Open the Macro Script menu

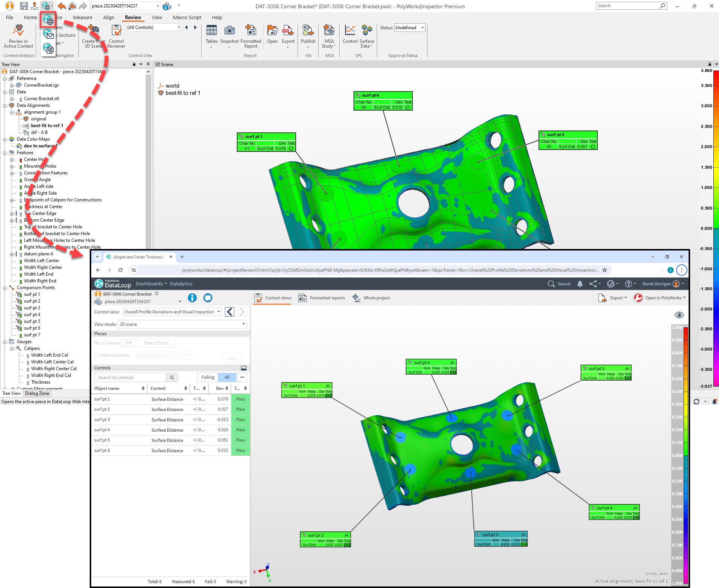[187, 17]
